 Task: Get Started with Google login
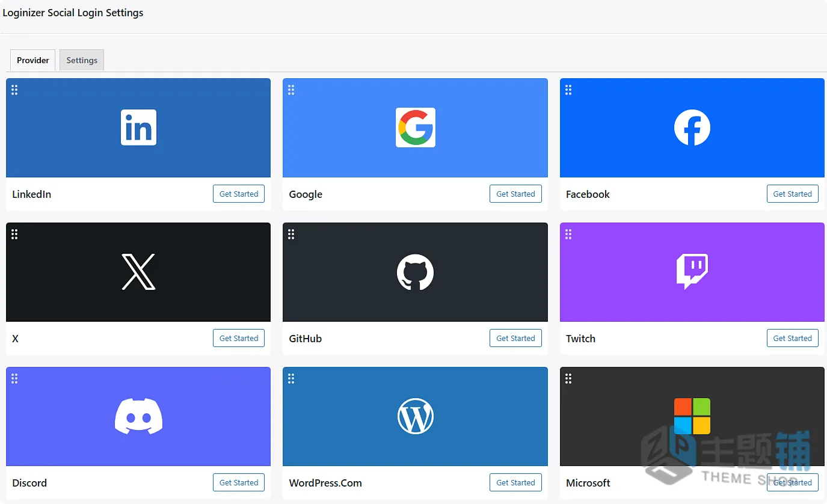click(x=515, y=194)
